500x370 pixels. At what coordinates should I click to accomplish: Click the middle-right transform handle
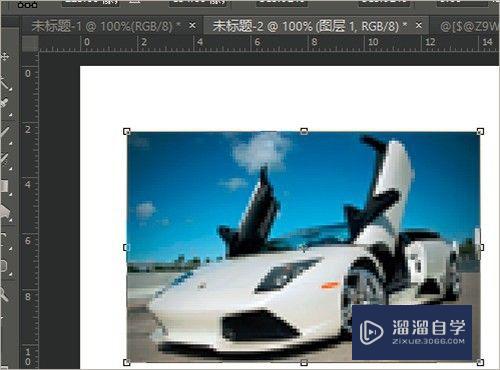(481, 247)
